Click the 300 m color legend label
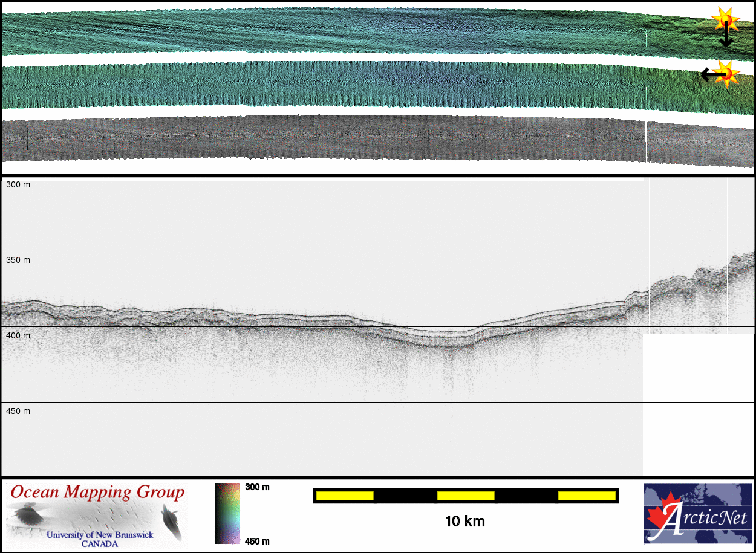 point(257,487)
